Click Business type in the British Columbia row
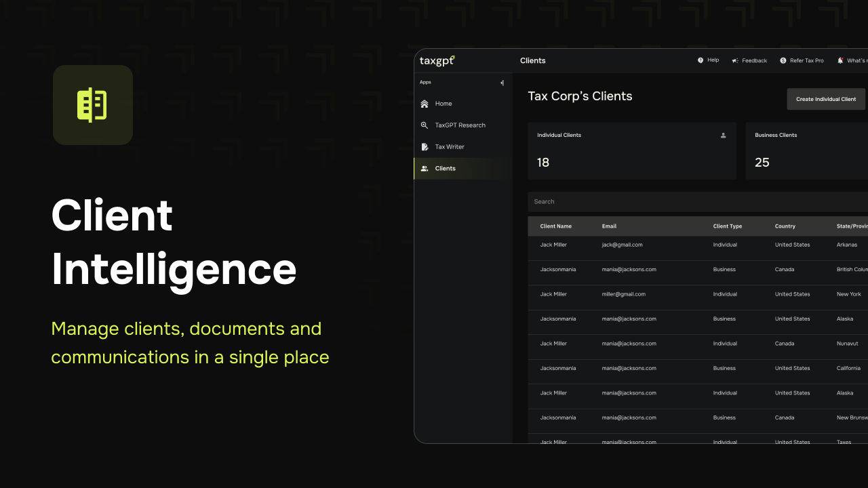 724,270
